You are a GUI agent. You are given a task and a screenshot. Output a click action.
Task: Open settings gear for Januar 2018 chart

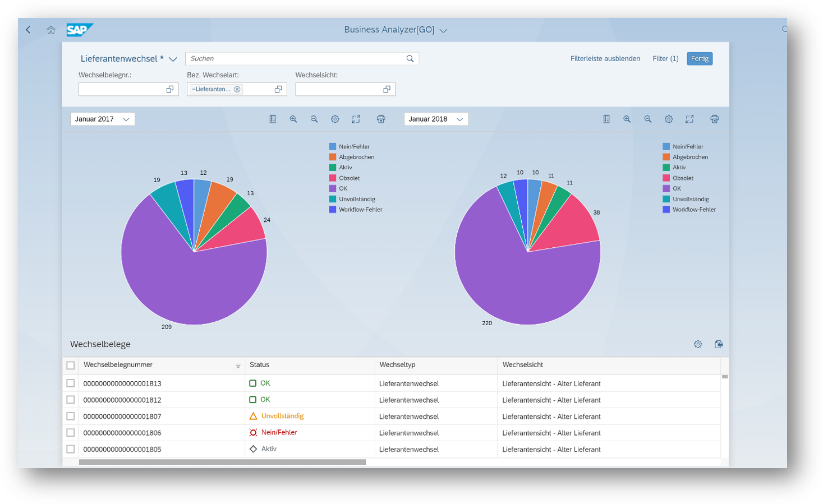pos(669,119)
